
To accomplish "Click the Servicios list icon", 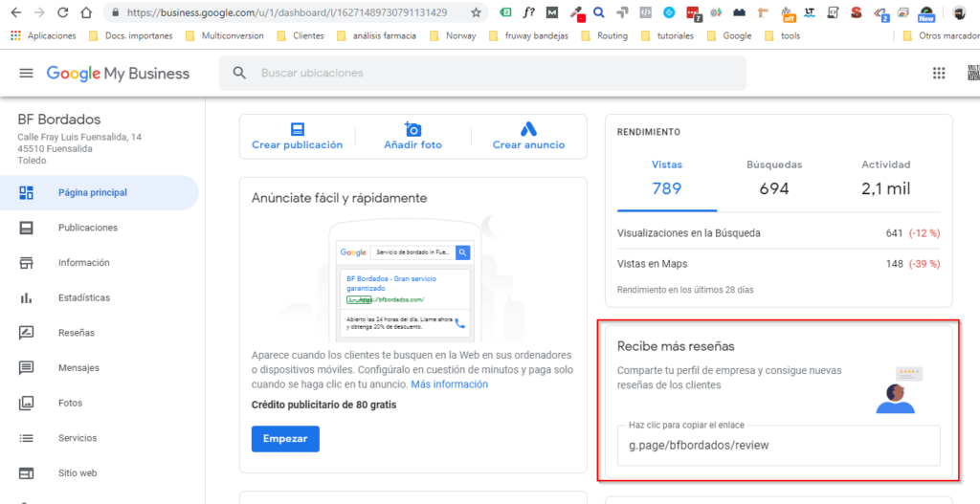I will 26,438.
